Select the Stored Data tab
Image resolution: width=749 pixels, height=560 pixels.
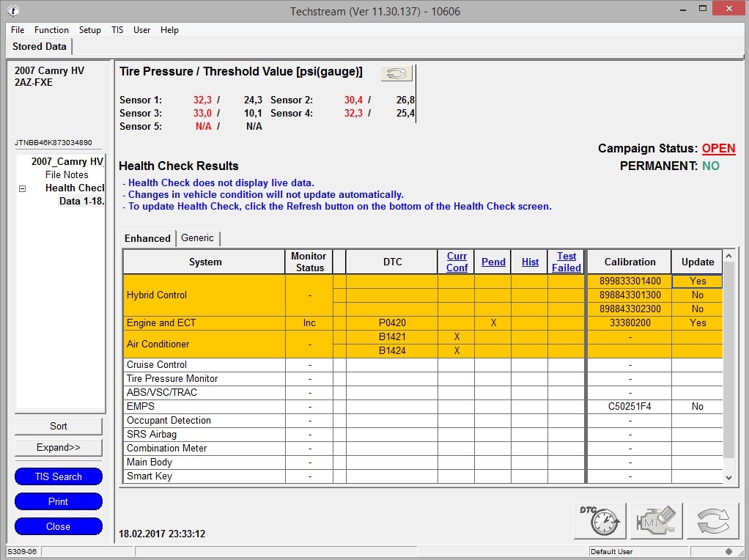(40, 46)
